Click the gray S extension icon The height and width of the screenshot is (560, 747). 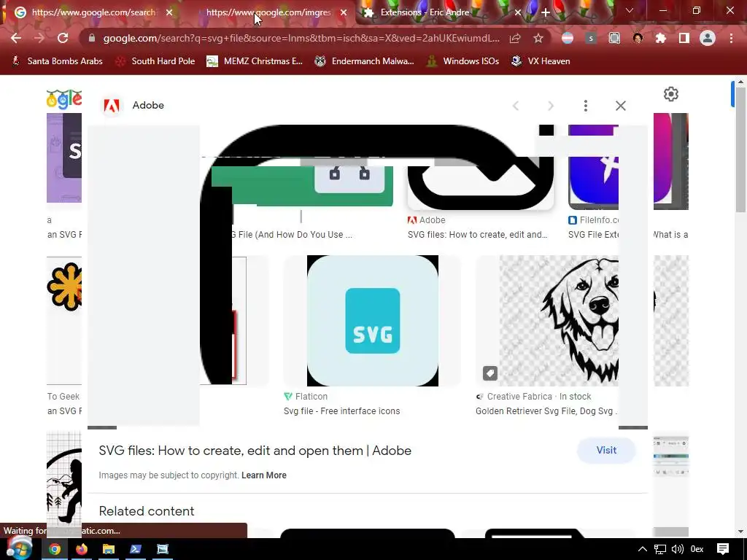coord(591,38)
